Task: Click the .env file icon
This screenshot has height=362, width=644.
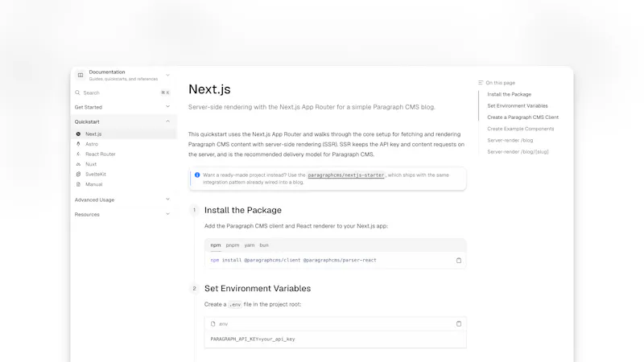Action: point(213,324)
